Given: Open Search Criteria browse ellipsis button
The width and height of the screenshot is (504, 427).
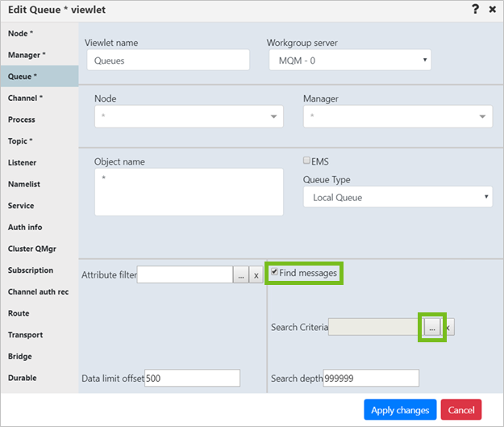Looking at the screenshot, I should click(x=432, y=327).
